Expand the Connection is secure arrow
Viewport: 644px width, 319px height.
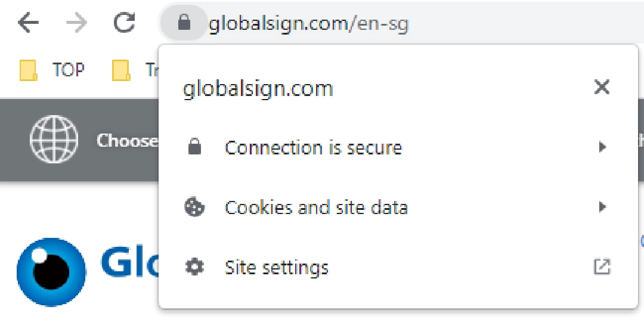602,147
